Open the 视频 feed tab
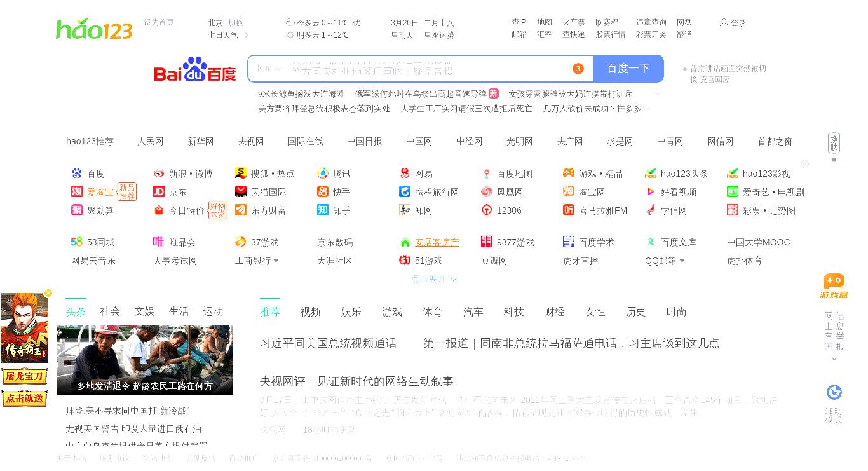 tap(311, 311)
